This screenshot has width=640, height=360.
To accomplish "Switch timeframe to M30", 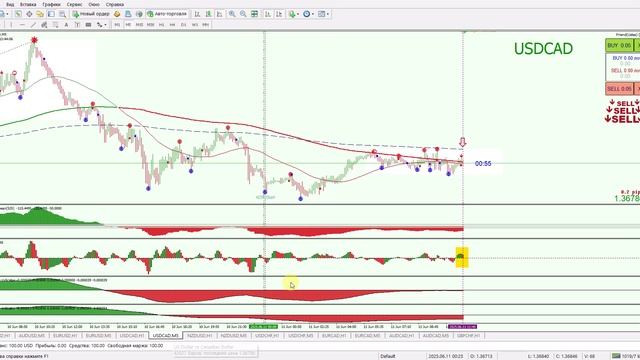I will [x=151, y=25].
